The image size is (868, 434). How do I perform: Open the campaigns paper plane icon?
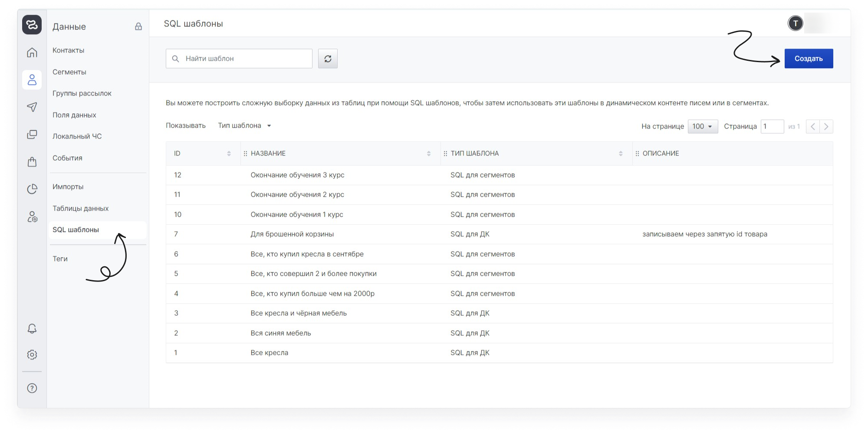(32, 107)
